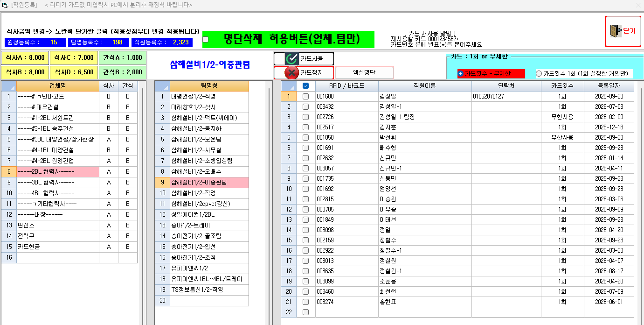Check the box for 조춘용 row
This screenshot has width=644, height=325.
(x=306, y=281)
